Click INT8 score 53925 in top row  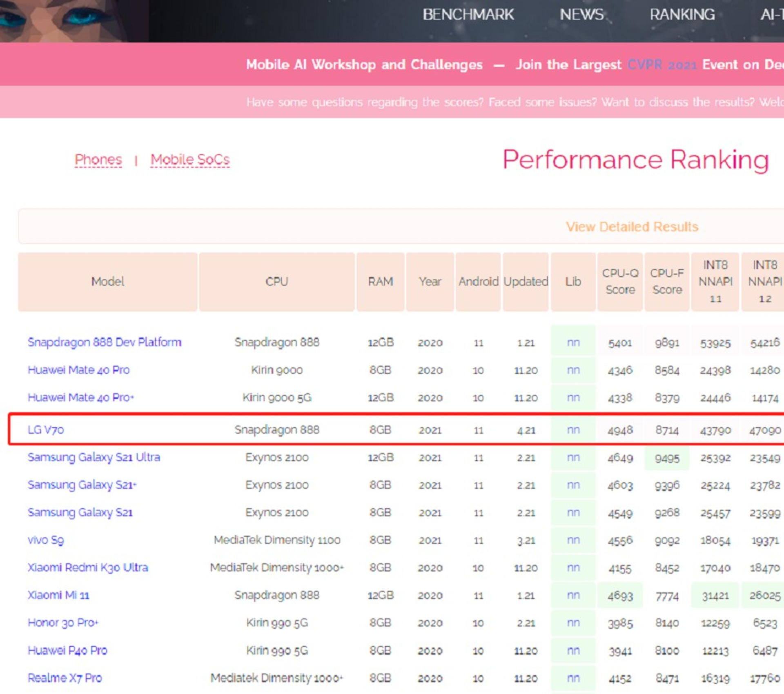pos(715,343)
